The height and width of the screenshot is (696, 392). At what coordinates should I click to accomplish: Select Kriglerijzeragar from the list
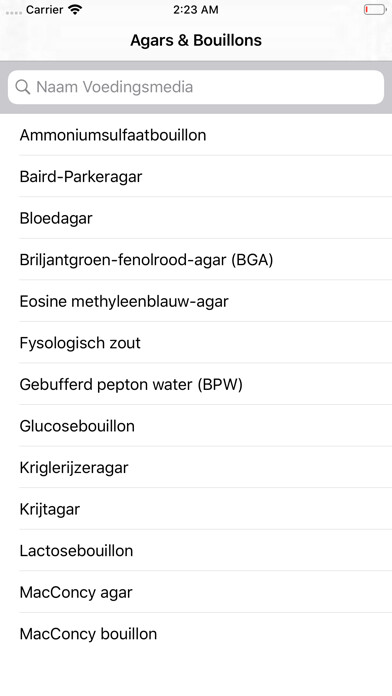coord(196,467)
